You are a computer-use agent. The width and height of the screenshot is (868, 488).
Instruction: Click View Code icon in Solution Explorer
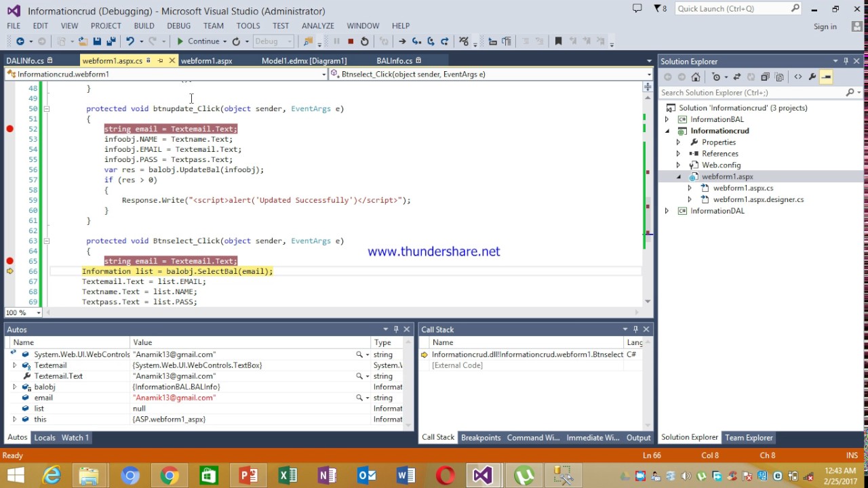pyautogui.click(x=798, y=77)
